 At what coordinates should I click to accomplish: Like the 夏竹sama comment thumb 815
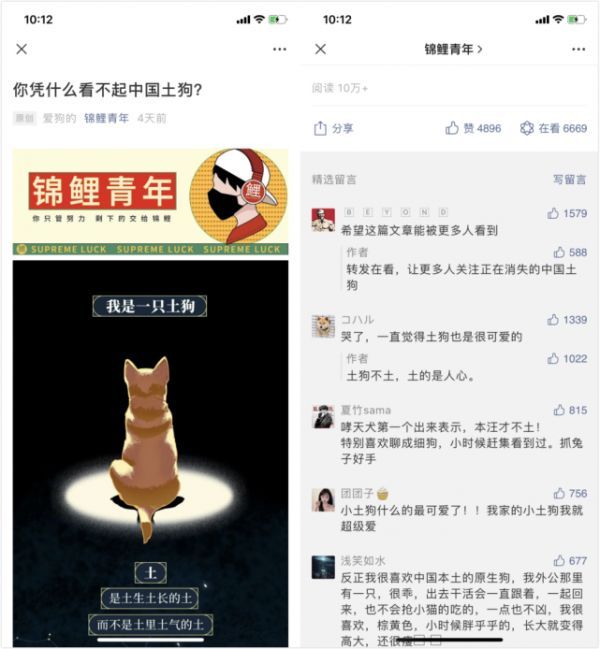[570, 410]
